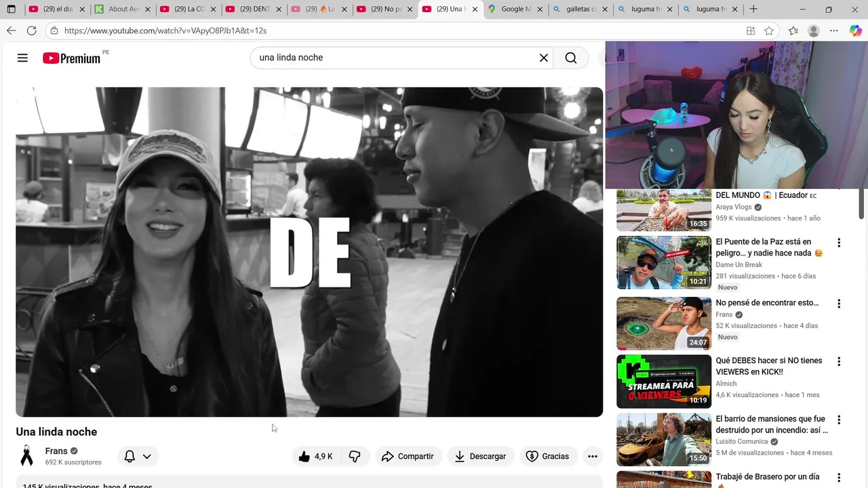Click the Descargar download button
This screenshot has width=868, height=488.
[480, 456]
